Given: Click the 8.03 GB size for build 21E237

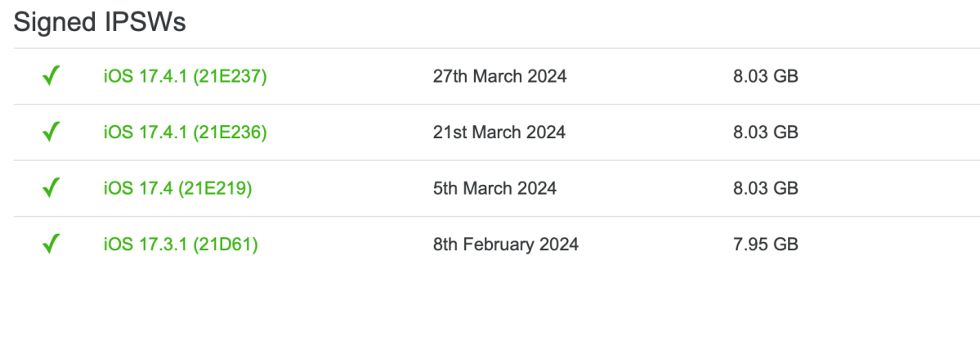Looking at the screenshot, I should pyautogui.click(x=766, y=76).
